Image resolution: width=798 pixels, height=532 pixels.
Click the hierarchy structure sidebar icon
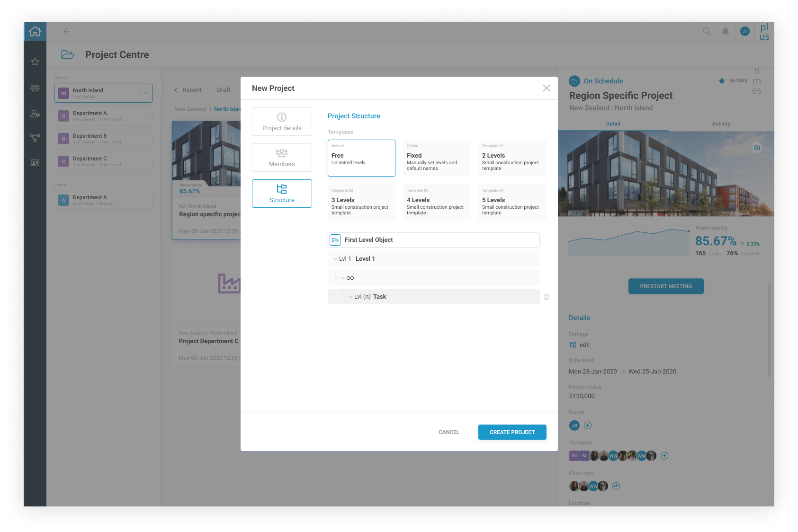(x=35, y=138)
